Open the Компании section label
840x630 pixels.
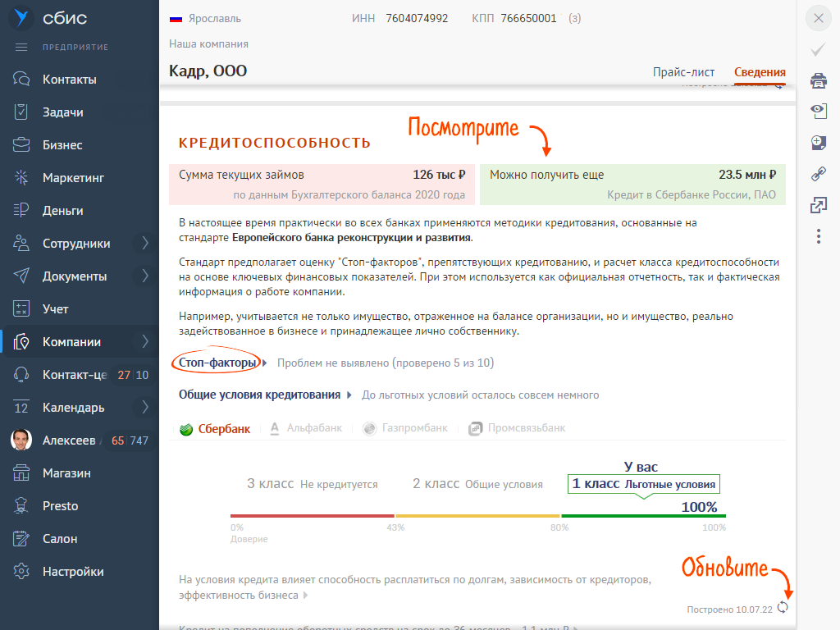[72, 342]
